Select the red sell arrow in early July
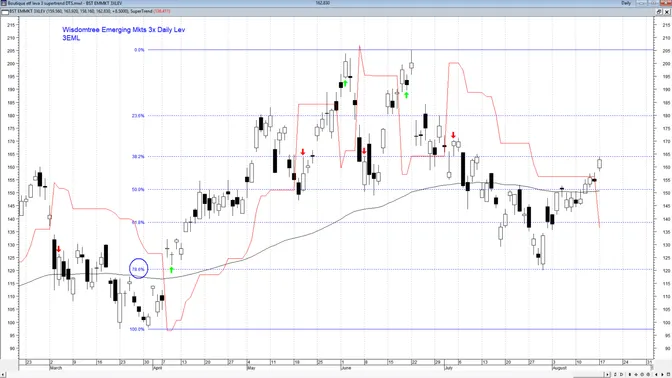Viewport: 672px width, 378px height. [453, 135]
